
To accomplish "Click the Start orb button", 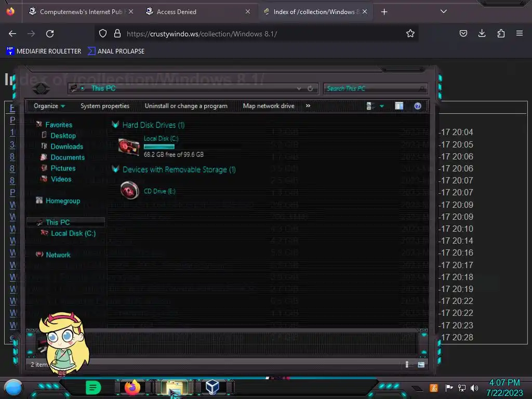I will (x=14, y=388).
